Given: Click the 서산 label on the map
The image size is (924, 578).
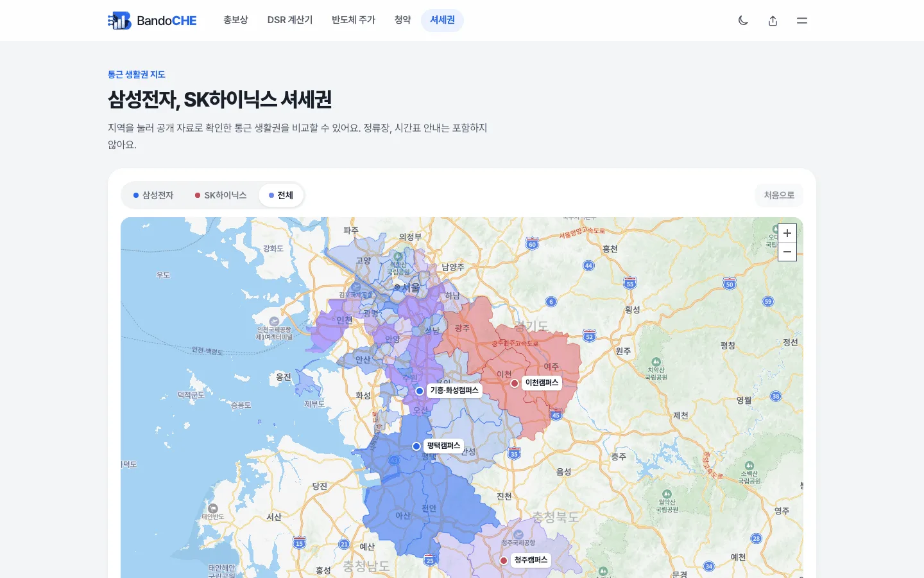Looking at the screenshot, I should tap(274, 517).
